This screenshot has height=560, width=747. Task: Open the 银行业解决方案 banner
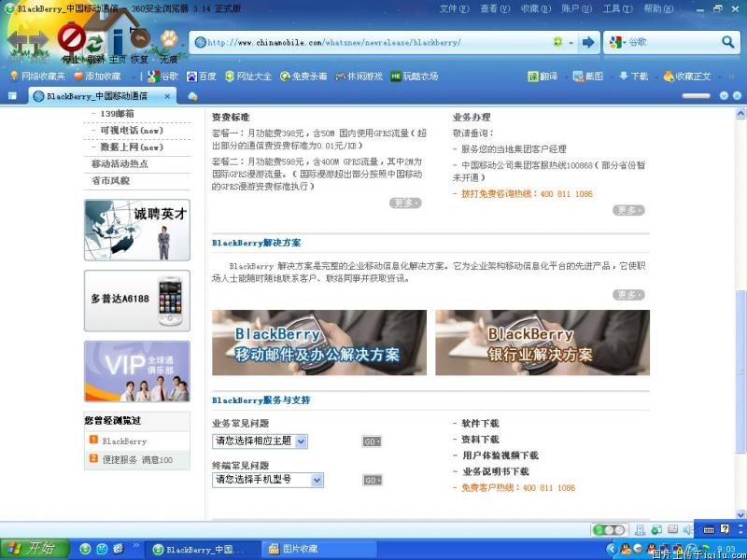point(543,343)
